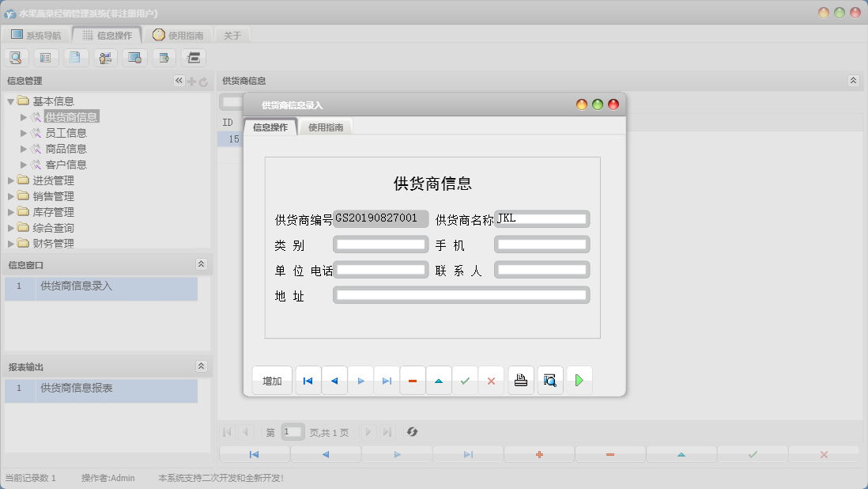Confirm the entry with the green checkmark in the dialog
This screenshot has width=868, height=489.
pos(465,381)
